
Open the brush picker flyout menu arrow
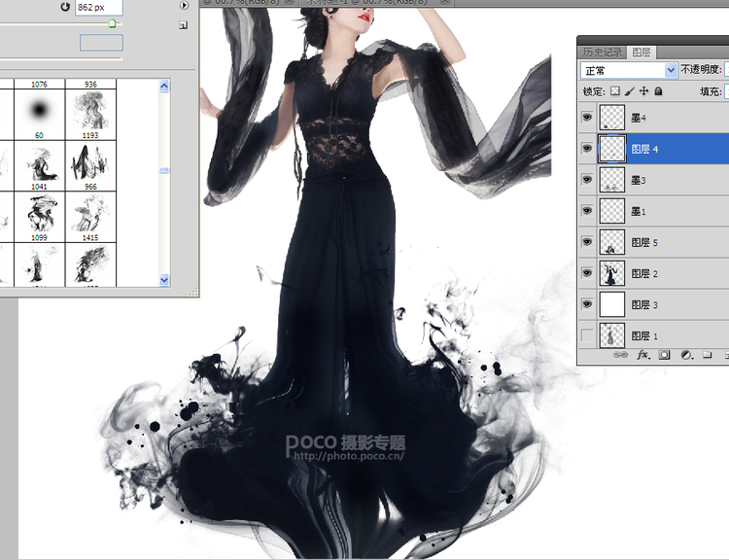(x=184, y=5)
